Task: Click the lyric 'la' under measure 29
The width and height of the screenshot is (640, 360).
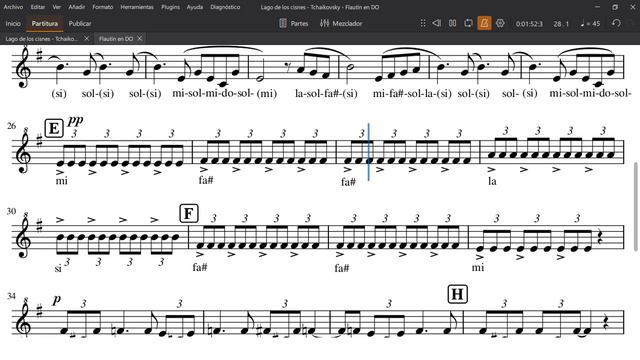Action: [492, 181]
